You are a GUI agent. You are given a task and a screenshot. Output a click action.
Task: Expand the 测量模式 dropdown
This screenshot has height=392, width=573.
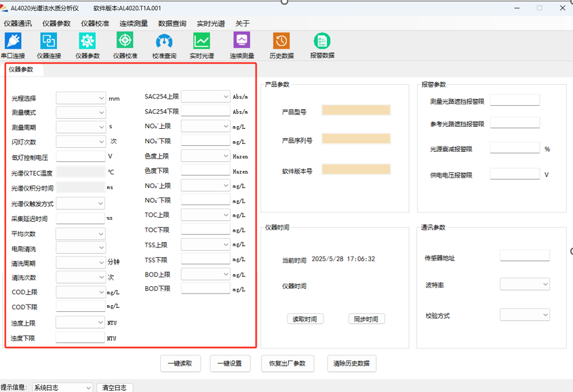pos(81,112)
